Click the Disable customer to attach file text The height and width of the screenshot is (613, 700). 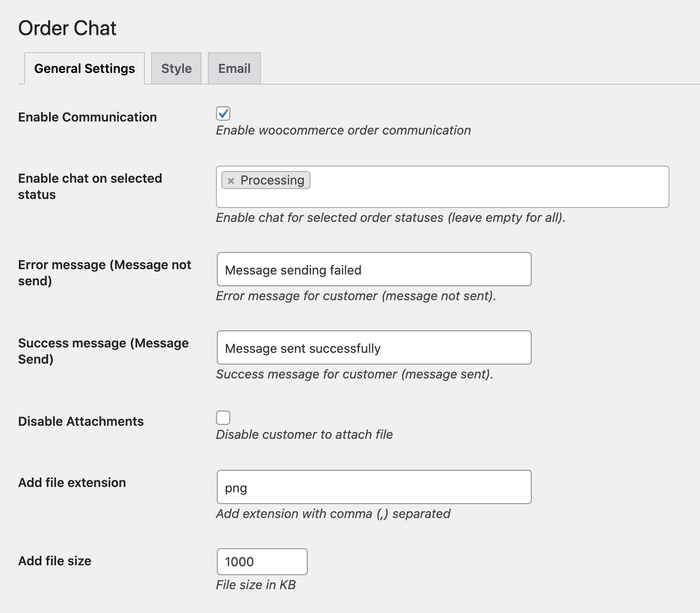[305, 434]
